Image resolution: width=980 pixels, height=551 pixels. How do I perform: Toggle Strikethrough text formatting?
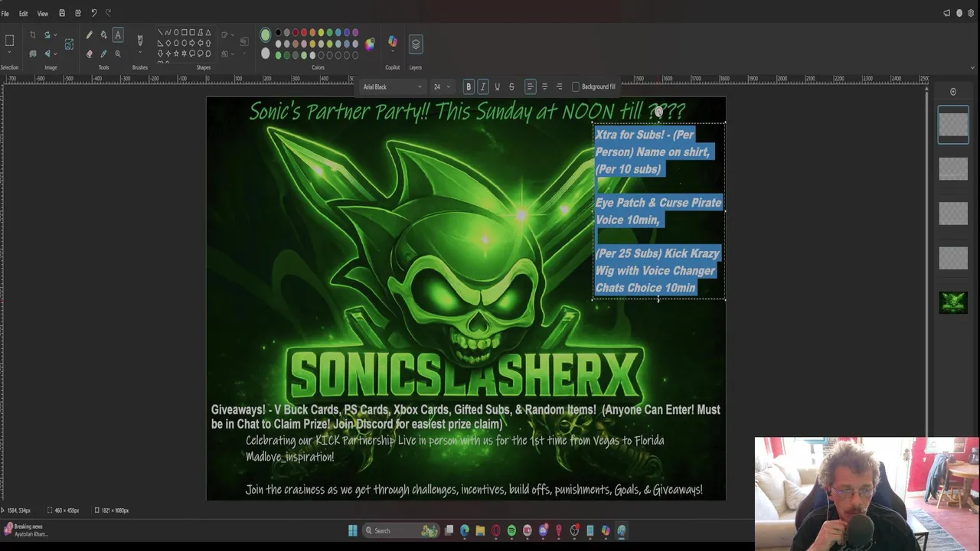pos(511,86)
